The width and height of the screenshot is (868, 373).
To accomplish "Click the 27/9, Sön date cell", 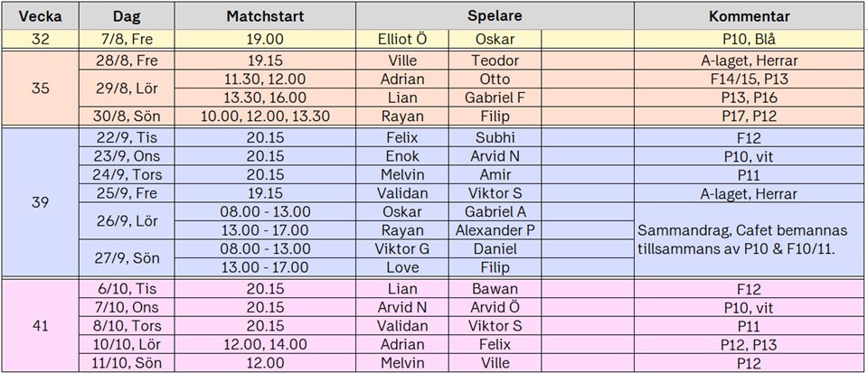I will pyautogui.click(x=127, y=258).
